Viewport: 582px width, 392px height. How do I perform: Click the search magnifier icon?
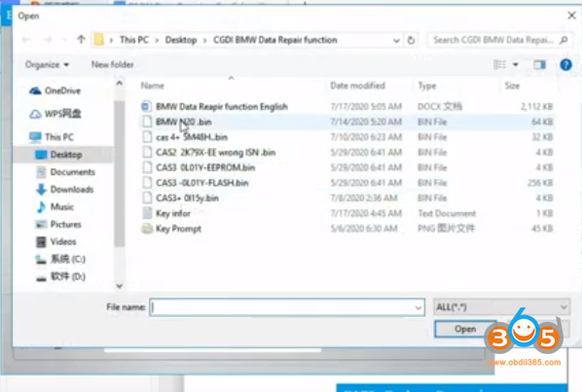(x=564, y=40)
